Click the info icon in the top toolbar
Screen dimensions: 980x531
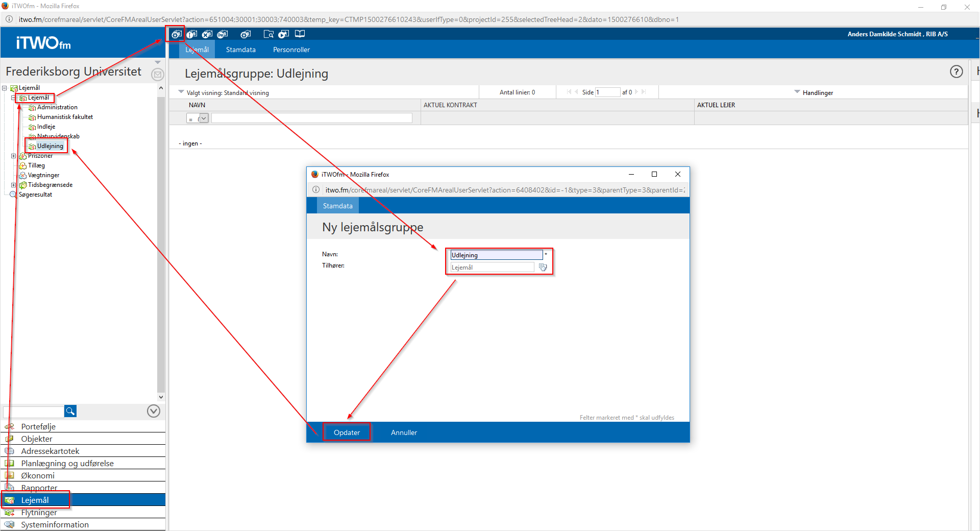click(x=192, y=34)
